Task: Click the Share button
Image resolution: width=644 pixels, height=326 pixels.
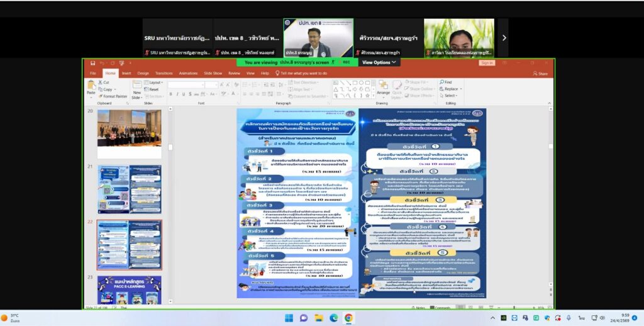Action: tap(540, 74)
